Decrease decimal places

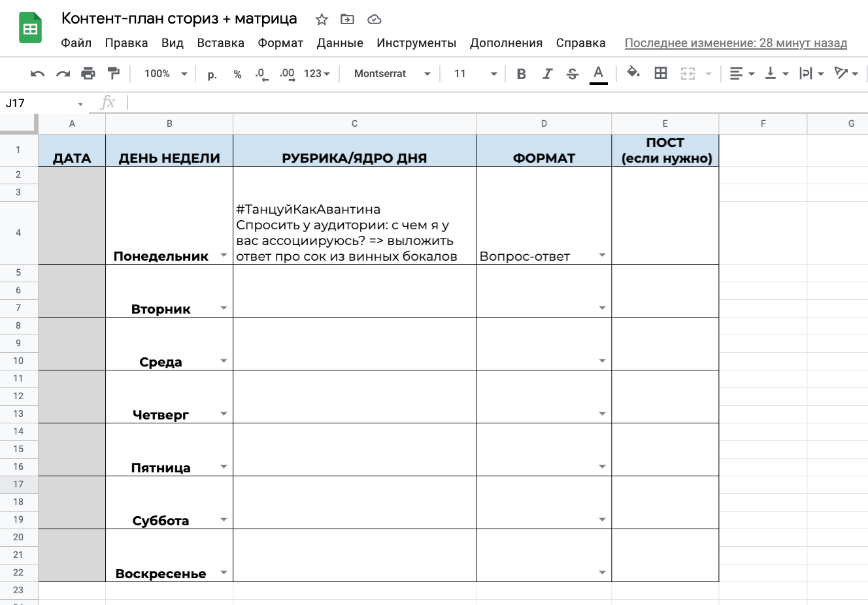point(261,74)
